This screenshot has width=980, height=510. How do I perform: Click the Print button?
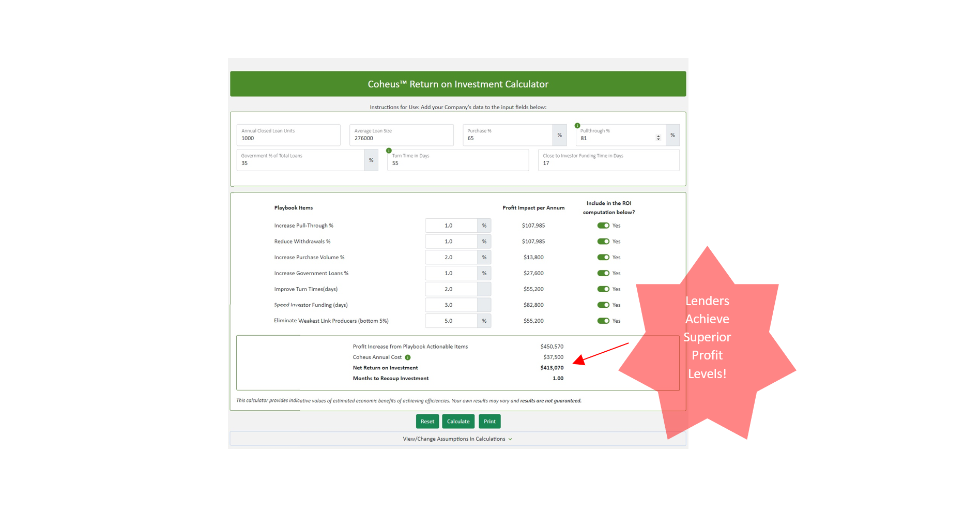coord(489,422)
